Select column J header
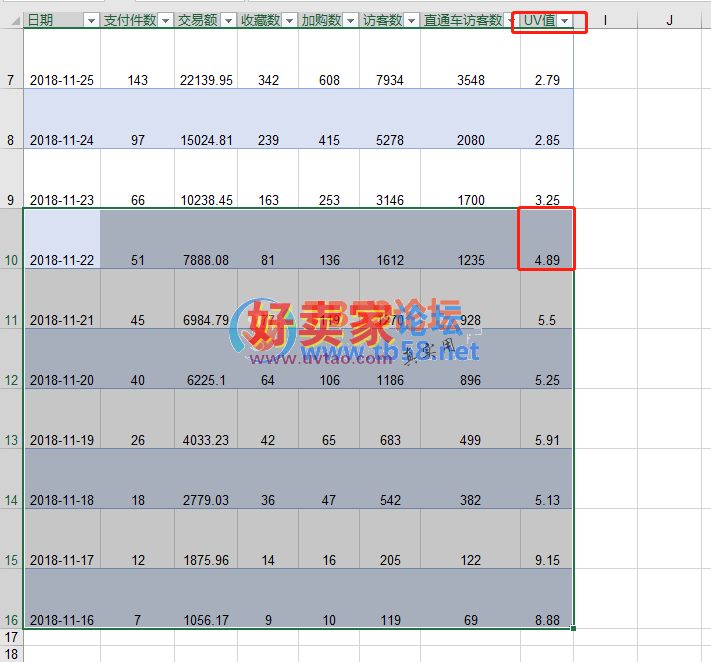This screenshot has width=711, height=662. [669, 21]
